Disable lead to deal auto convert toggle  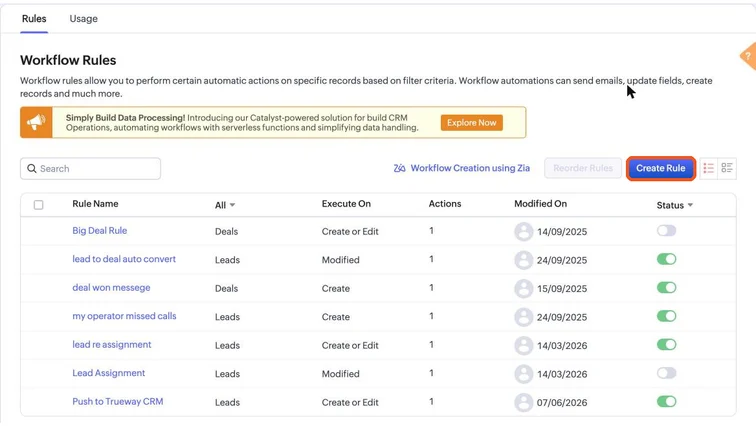click(666, 259)
